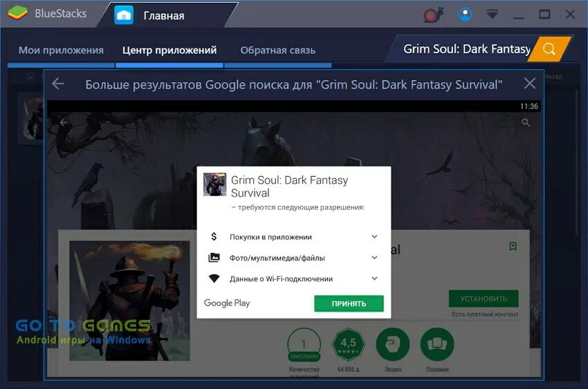The width and height of the screenshot is (588, 389).
Task: Click the snail speed-up icon in title bar
Action: tap(433, 15)
